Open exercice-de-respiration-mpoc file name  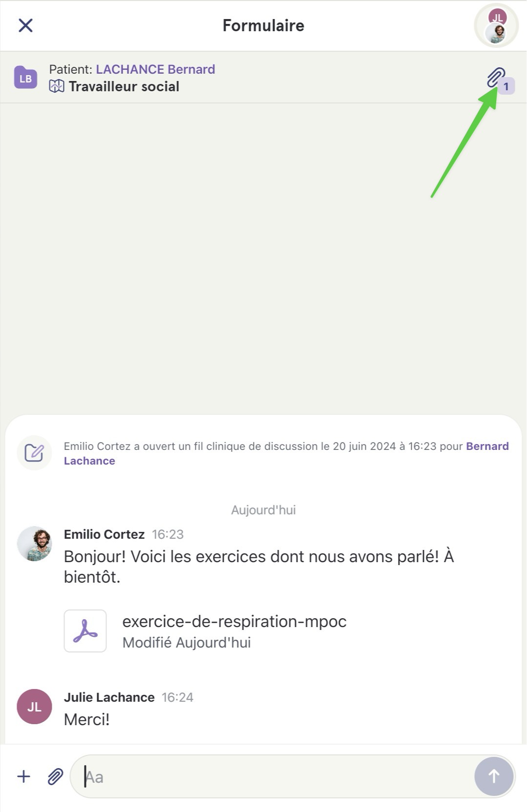click(234, 621)
